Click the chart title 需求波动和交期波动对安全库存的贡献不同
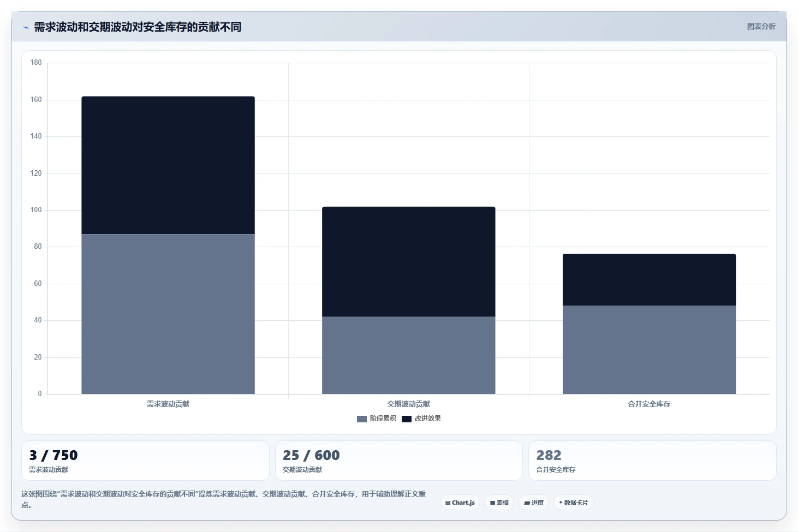 pyautogui.click(x=138, y=27)
